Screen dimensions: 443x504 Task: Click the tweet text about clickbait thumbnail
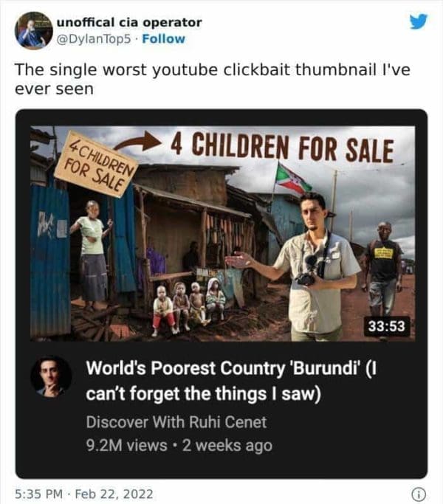[213, 79]
